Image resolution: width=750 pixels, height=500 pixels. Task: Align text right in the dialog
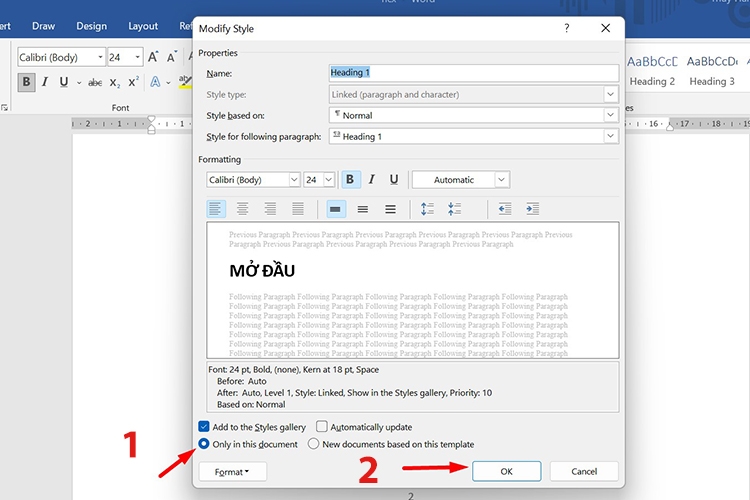(x=270, y=209)
